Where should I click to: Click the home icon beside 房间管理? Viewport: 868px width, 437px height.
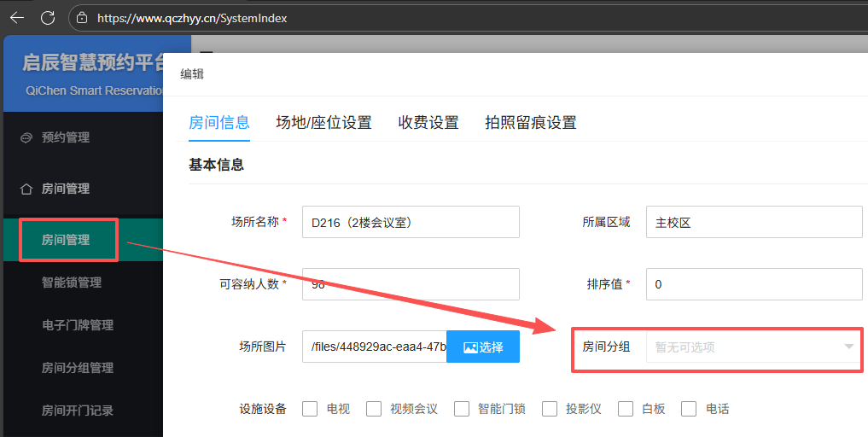[26, 189]
